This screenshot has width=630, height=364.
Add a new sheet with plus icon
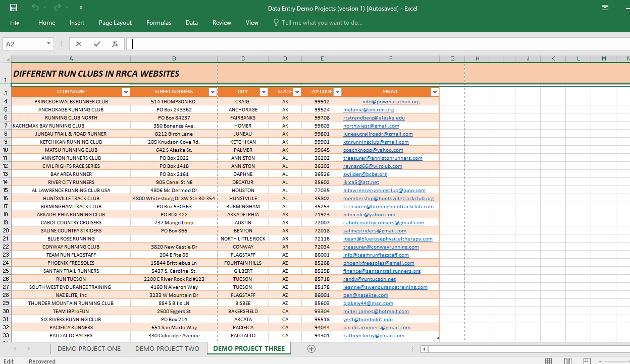311,349
